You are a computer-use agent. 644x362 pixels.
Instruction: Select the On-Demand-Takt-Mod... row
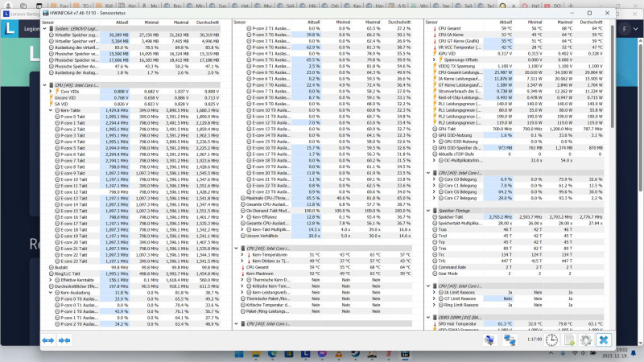click(328, 211)
